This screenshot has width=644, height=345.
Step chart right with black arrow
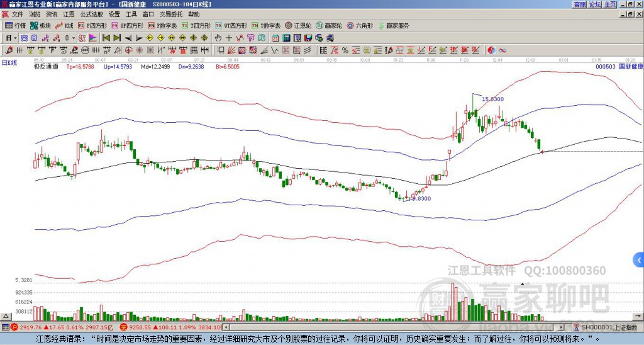pos(139,38)
